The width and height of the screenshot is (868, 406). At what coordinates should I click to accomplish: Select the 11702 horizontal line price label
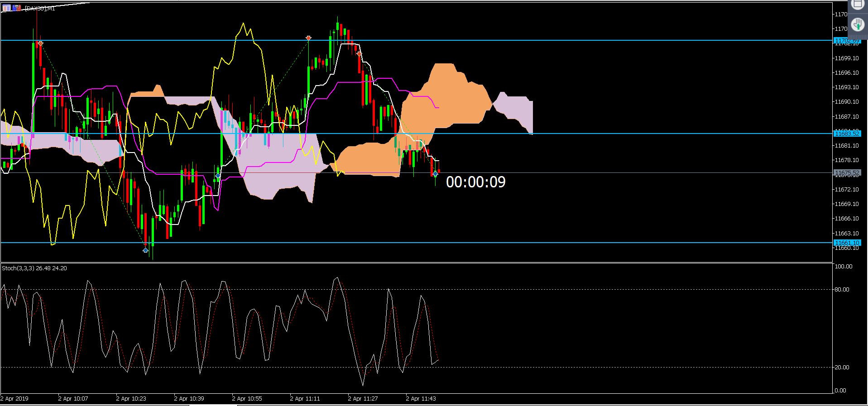(847, 41)
